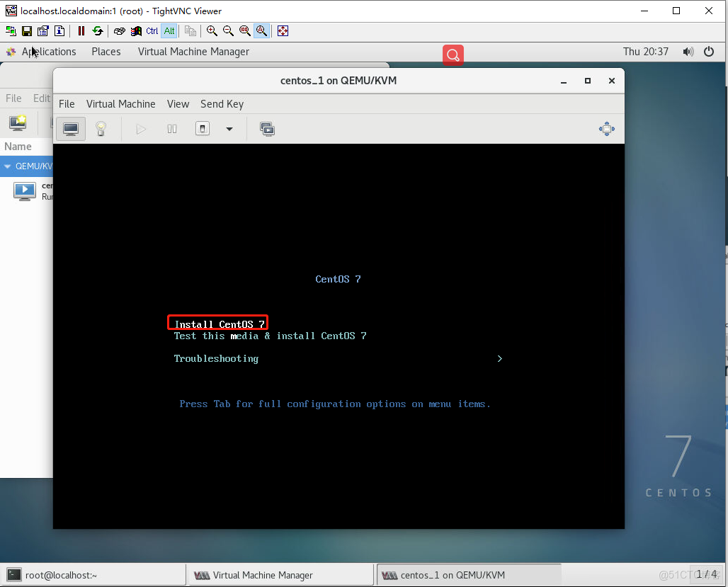
Task: Send Ctrl+Alt+Del via keys icon
Action: tap(119, 31)
